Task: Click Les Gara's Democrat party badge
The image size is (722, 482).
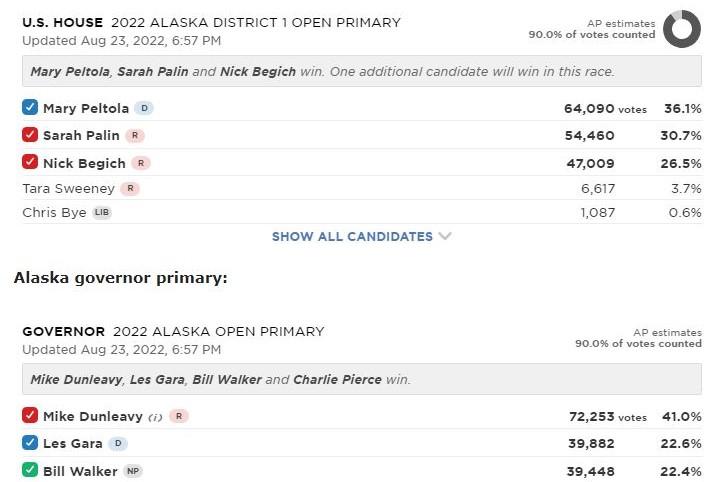Action: (x=118, y=444)
